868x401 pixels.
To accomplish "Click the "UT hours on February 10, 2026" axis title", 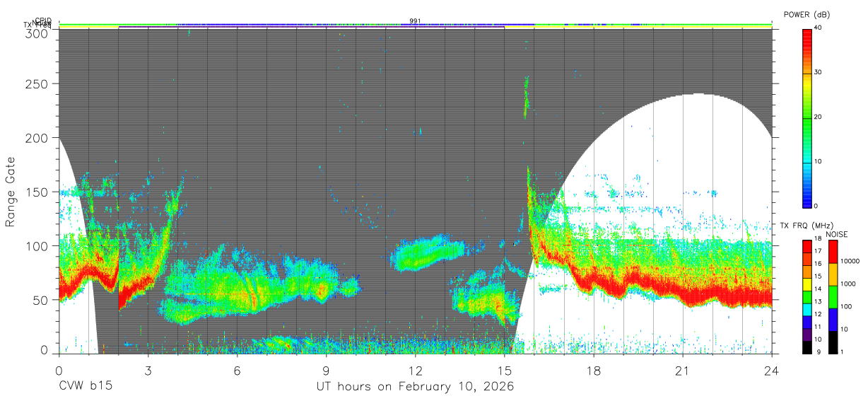I will [x=415, y=387].
